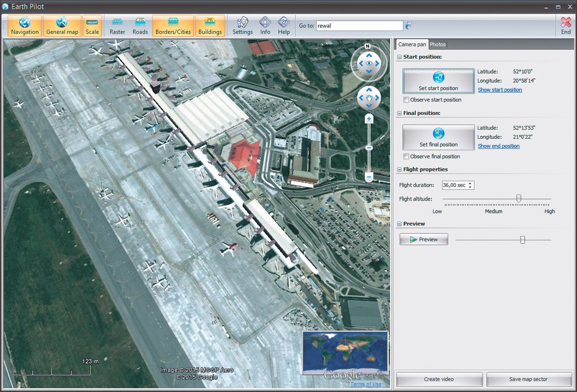This screenshot has width=577, height=392.
Task: Open the Show end position link
Action: point(498,146)
